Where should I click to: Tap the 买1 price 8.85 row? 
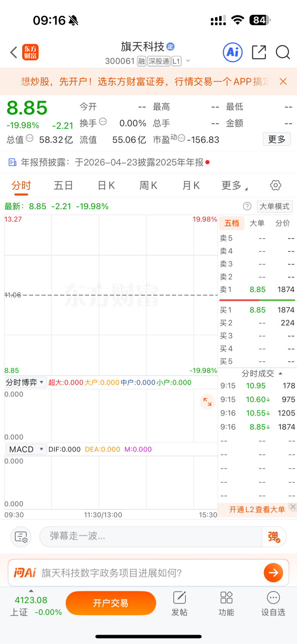pyautogui.click(x=257, y=310)
